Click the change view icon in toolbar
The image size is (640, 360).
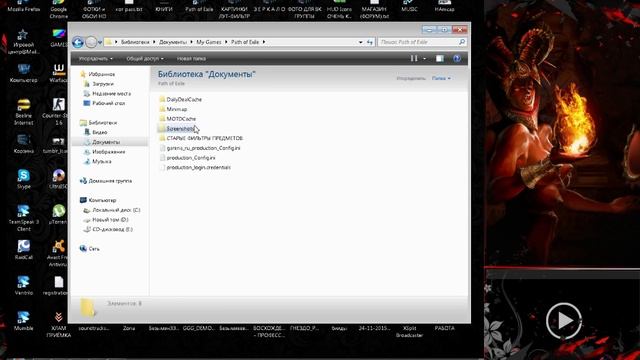click(414, 59)
